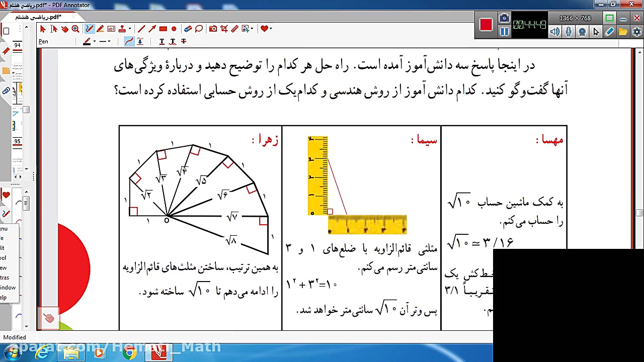Select the Highlighter marker tool

[x=100, y=29]
